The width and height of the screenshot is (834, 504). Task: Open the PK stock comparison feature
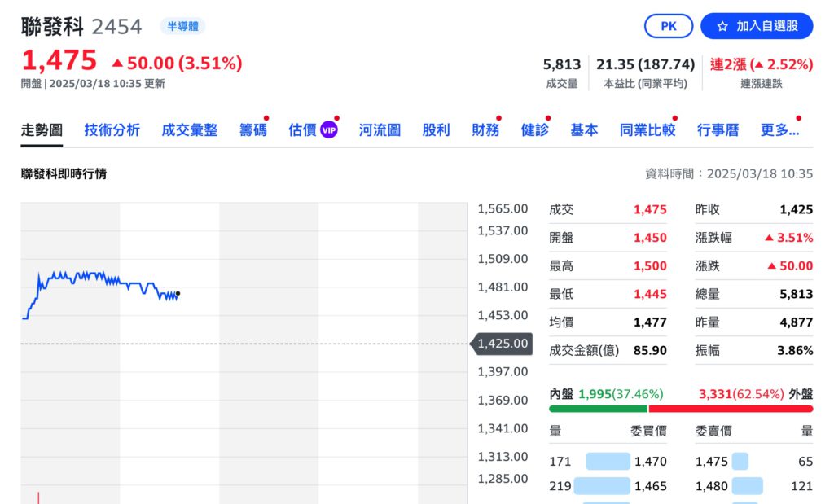tap(668, 26)
